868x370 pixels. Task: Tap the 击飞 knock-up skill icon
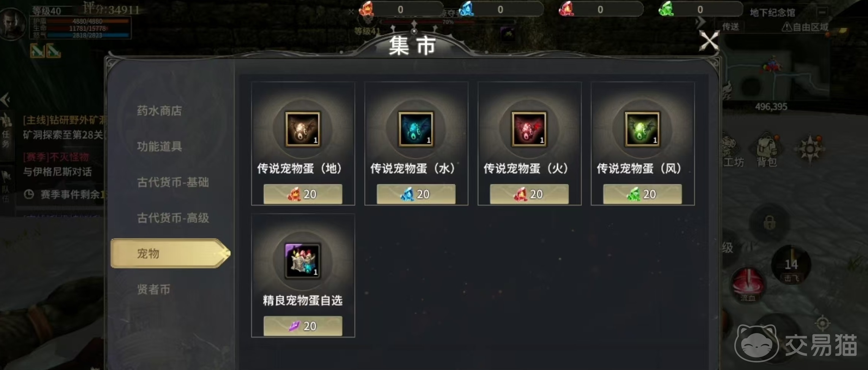[x=791, y=265]
